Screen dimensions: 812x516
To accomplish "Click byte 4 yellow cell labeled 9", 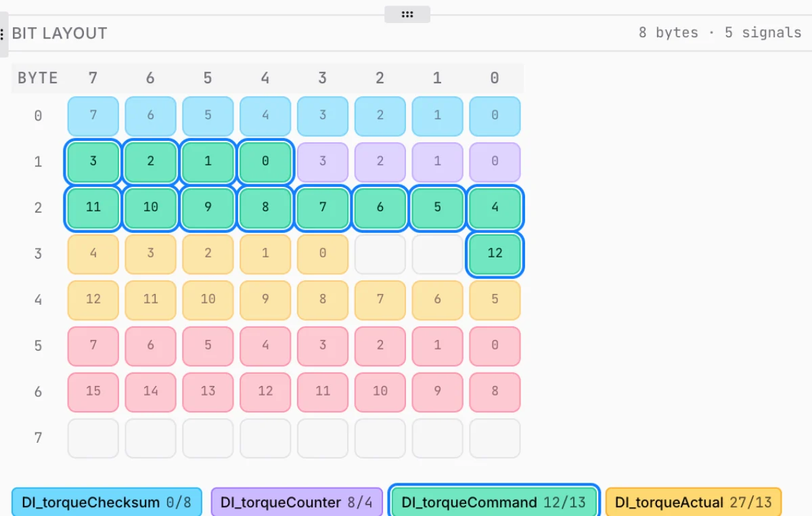I will (x=265, y=299).
